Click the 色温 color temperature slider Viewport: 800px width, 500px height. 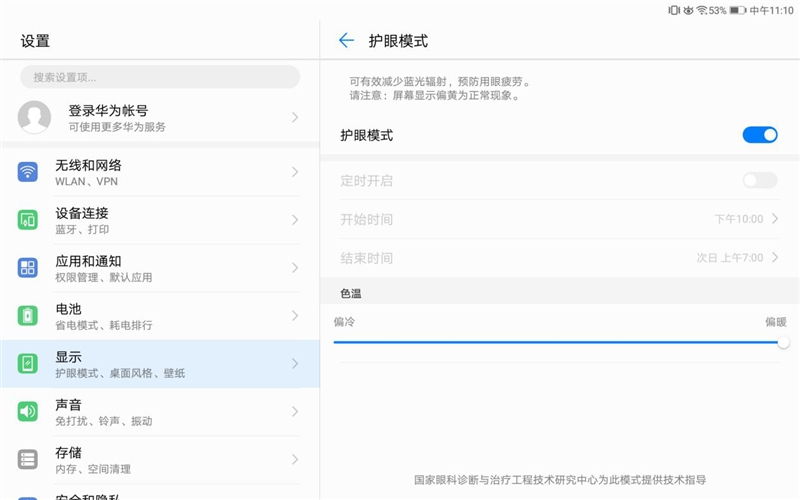coord(558,342)
